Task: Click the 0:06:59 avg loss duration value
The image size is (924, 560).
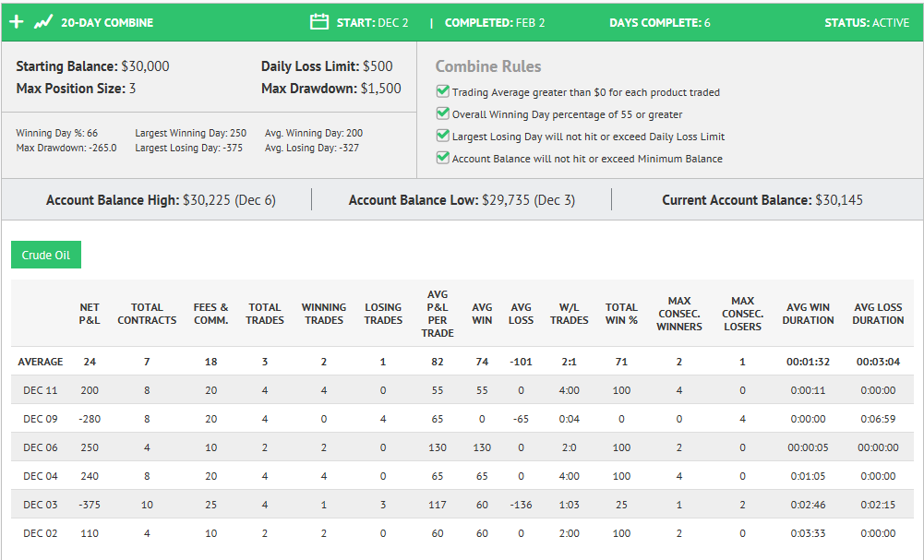Action: coord(878,419)
